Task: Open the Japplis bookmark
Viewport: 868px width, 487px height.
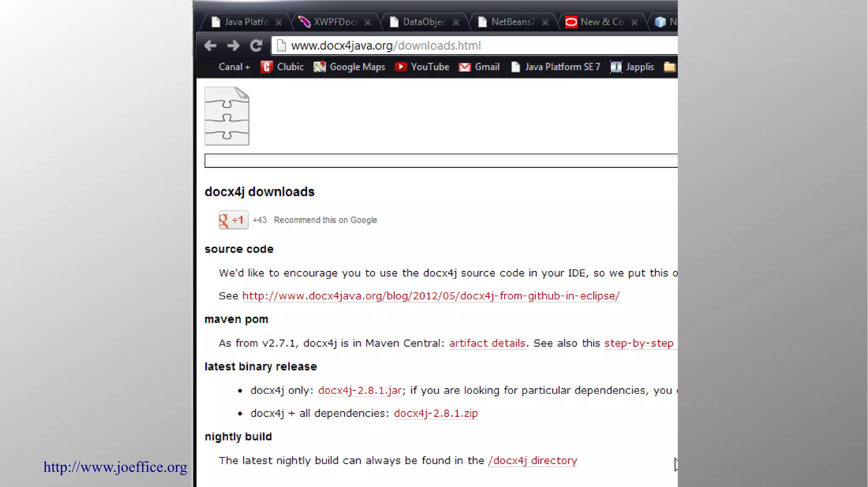Action: 632,67
